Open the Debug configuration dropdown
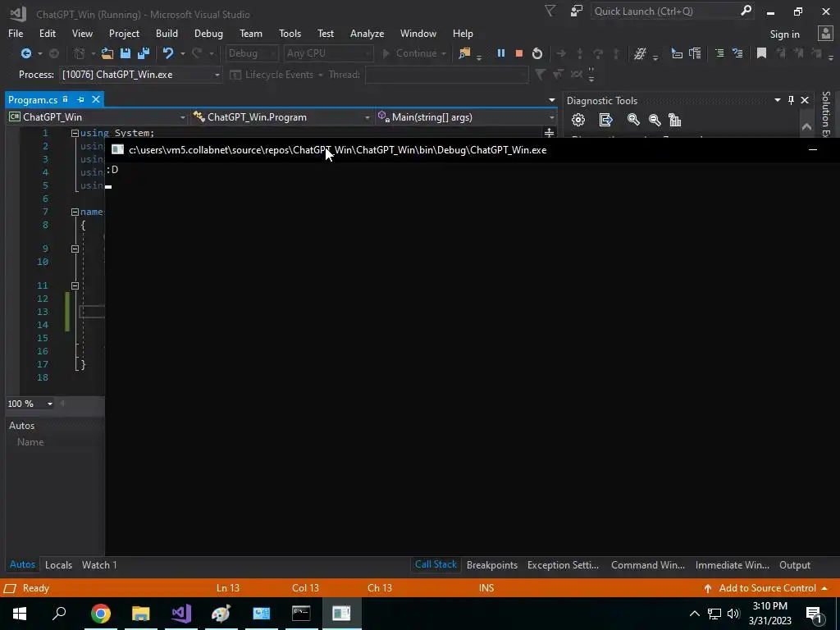This screenshot has width=840, height=630. tap(251, 53)
